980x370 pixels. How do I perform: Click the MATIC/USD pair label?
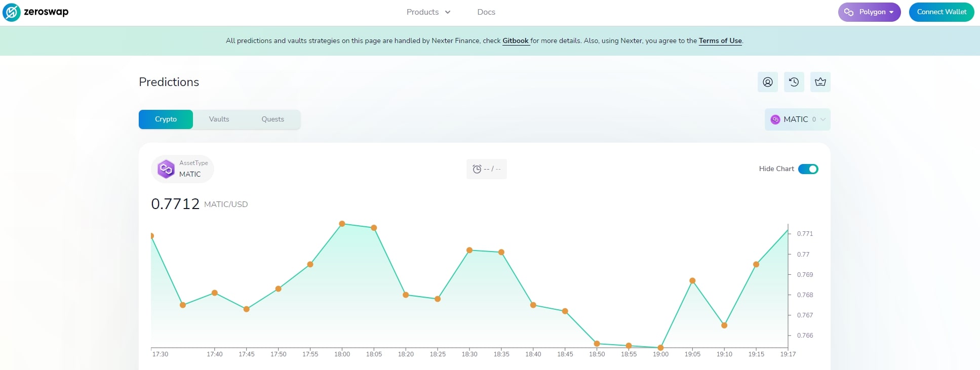(x=226, y=204)
